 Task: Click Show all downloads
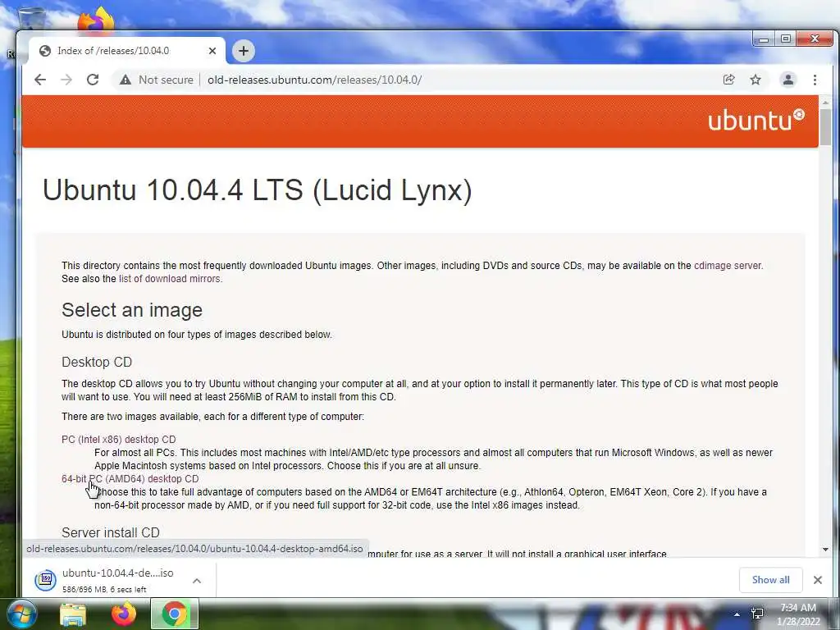[x=770, y=580]
